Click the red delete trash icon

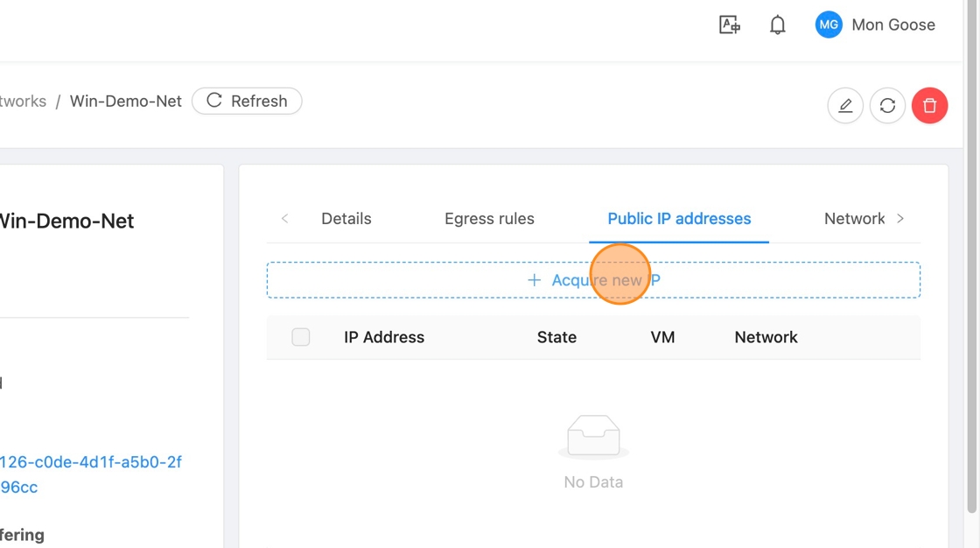click(929, 106)
